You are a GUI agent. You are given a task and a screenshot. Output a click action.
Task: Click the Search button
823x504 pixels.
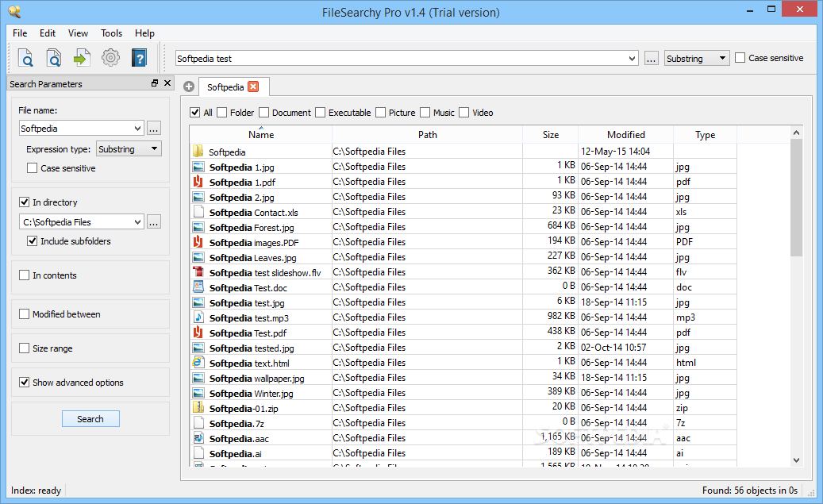[x=90, y=418]
